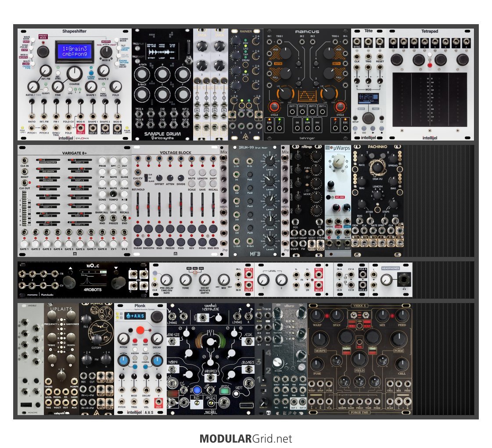Click the PRESET MODE label on Shapeshifter
This screenshot has width=492, height=448.
tap(43, 37)
